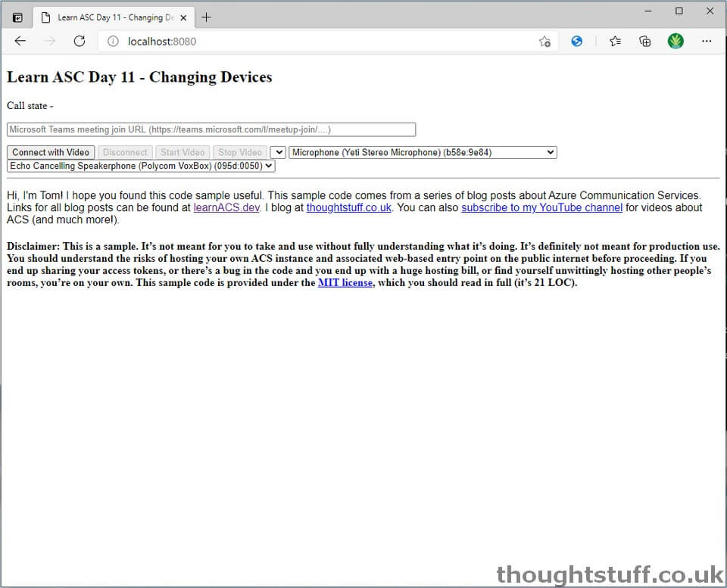The height and width of the screenshot is (588, 727).
Task: Click the Start Video button
Action: click(x=183, y=152)
